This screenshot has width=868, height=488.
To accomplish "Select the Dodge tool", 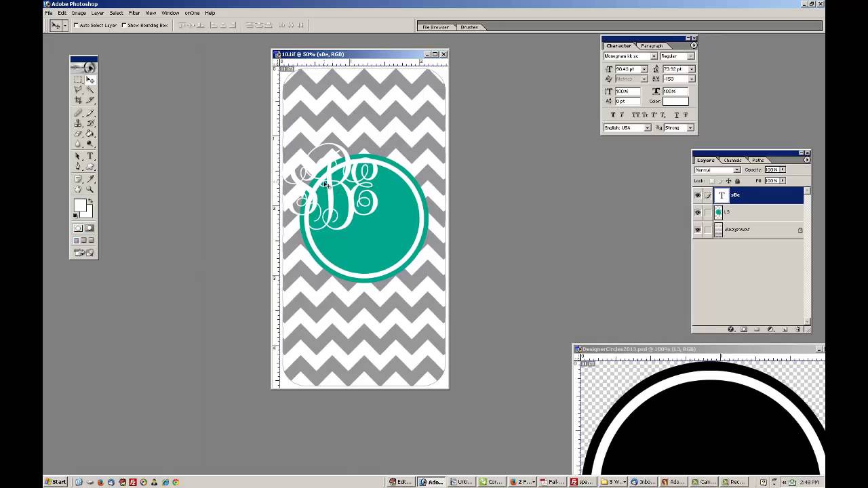I will coord(90,143).
